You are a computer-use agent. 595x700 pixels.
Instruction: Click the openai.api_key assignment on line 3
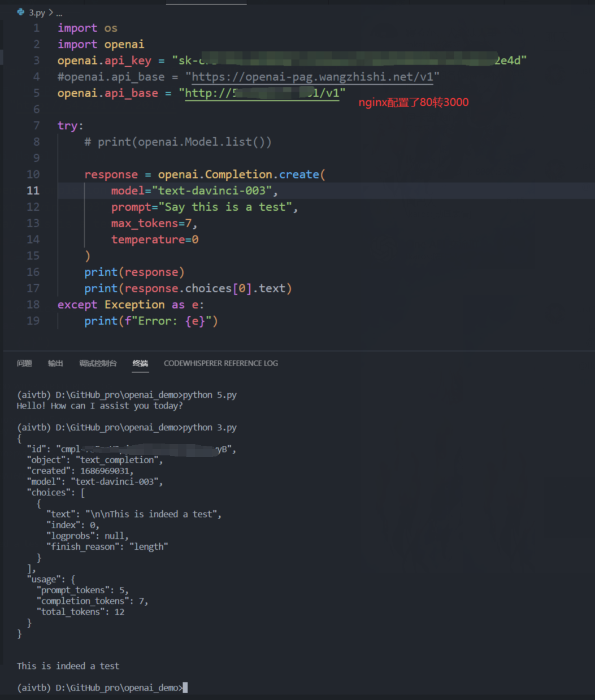(105, 60)
